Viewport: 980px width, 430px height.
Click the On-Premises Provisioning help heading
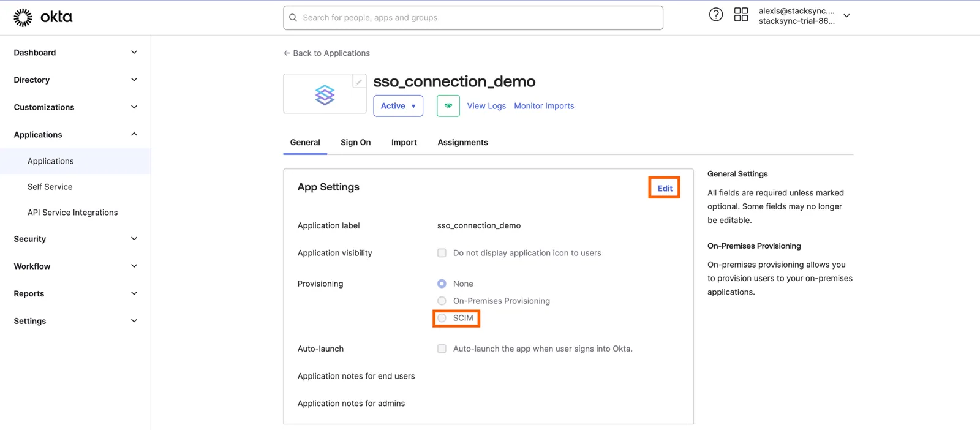pos(754,246)
